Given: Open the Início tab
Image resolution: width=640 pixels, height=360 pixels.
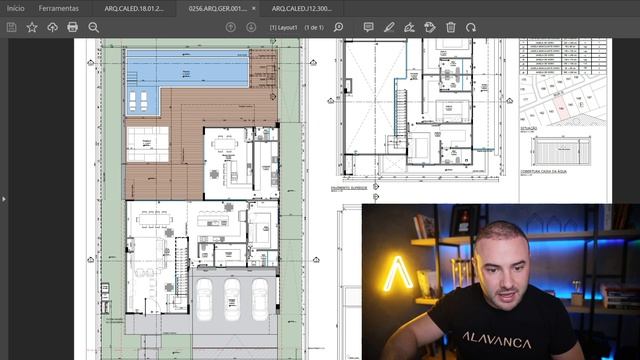Looking at the screenshot, I should 16,8.
